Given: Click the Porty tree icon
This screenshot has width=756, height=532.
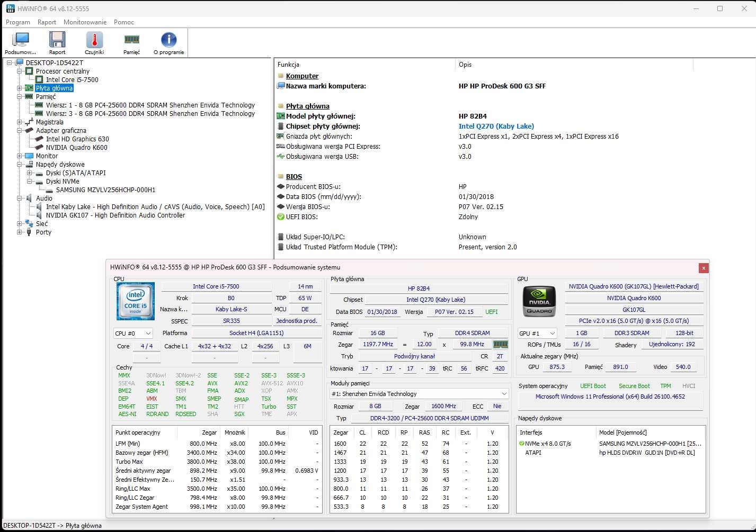Looking at the screenshot, I should pos(29,232).
